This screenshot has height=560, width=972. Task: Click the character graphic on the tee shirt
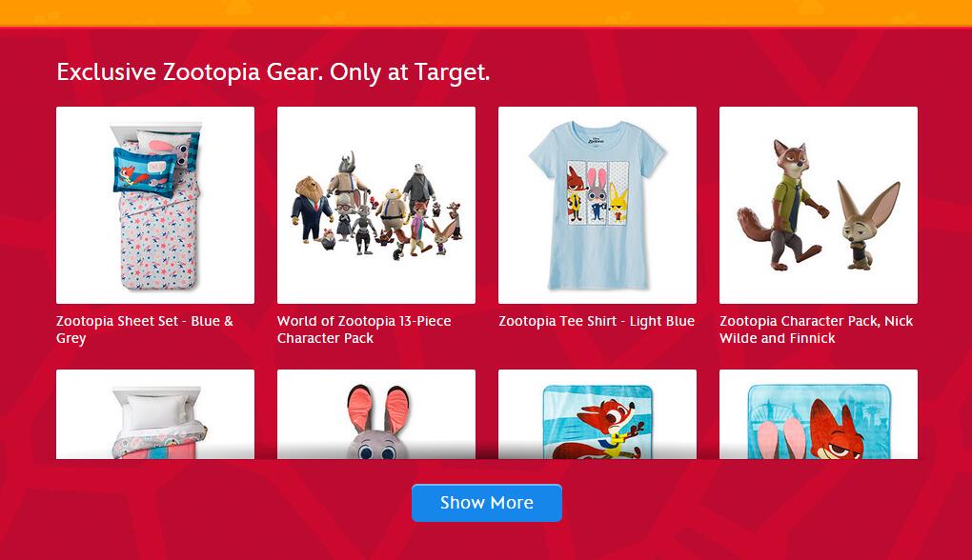(597, 192)
